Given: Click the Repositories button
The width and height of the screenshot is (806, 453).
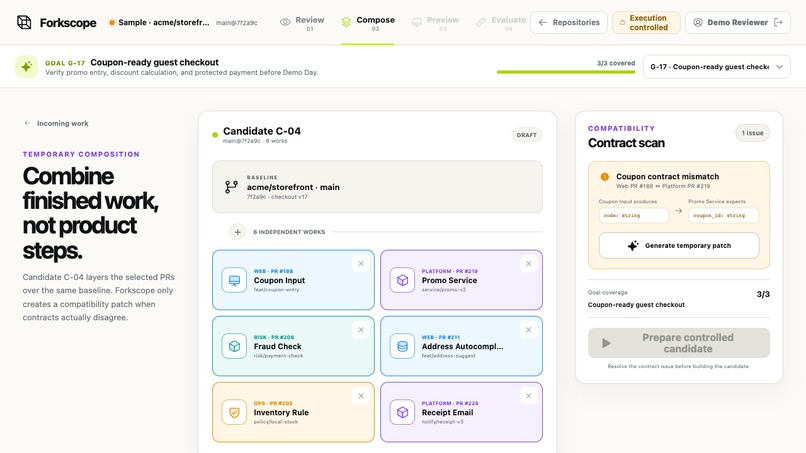Looking at the screenshot, I should [x=569, y=23].
